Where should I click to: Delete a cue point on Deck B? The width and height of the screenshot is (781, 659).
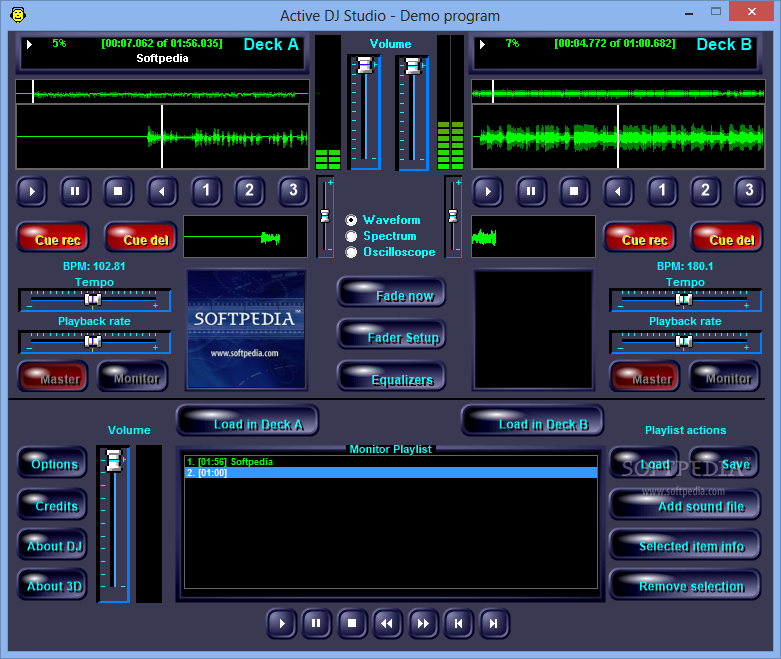click(727, 238)
